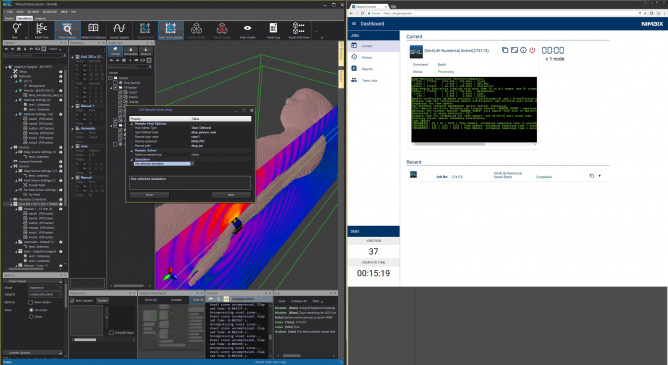
Task: Click the Next button in solver dialog
Action: pos(231,195)
